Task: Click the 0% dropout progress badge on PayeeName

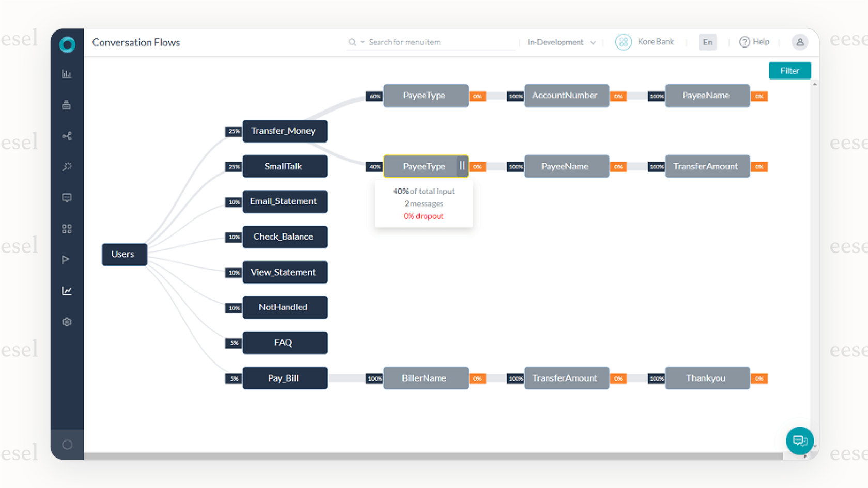Action: (760, 96)
